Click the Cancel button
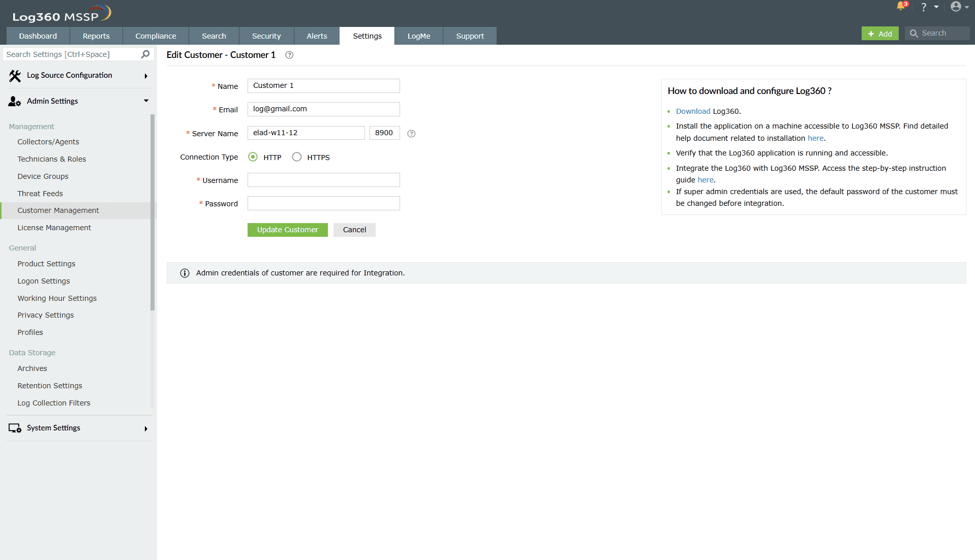The image size is (975, 560). [354, 230]
